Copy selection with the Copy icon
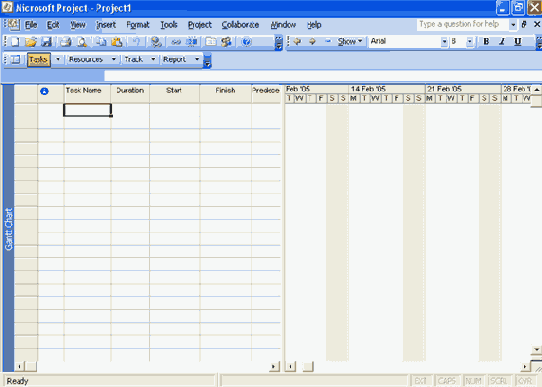The width and height of the screenshot is (542, 387). click(x=101, y=42)
